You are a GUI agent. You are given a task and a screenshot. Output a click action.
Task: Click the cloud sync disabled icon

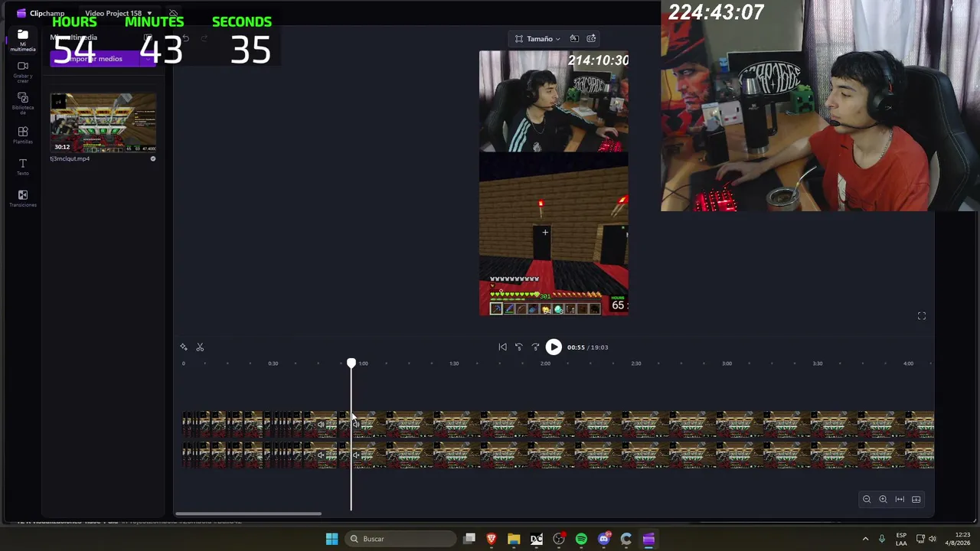pyautogui.click(x=174, y=14)
